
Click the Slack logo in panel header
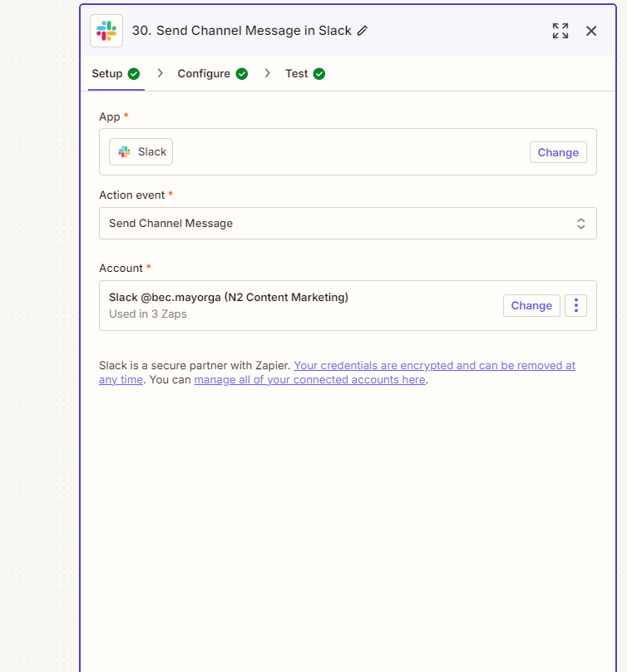click(106, 31)
